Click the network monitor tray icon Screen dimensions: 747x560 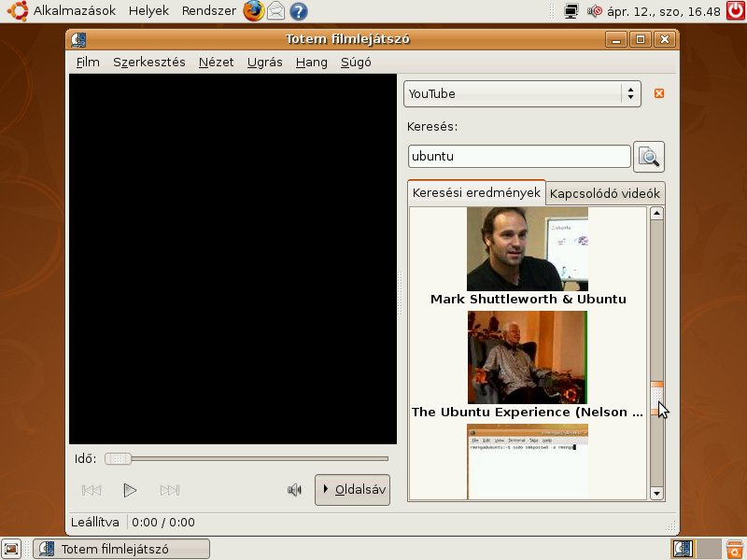click(x=571, y=10)
